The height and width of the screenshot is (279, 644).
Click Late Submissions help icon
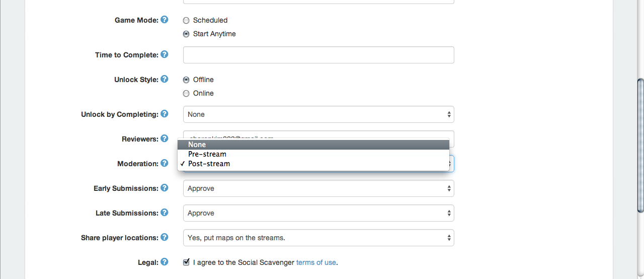pyautogui.click(x=165, y=213)
